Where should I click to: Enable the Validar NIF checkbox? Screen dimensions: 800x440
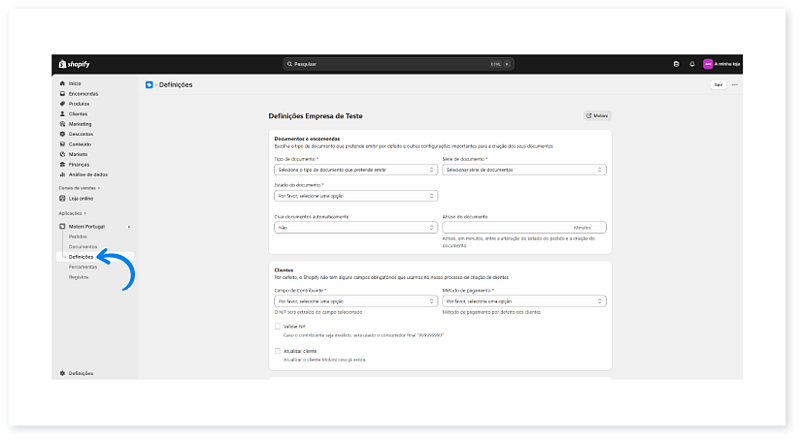tap(277, 326)
